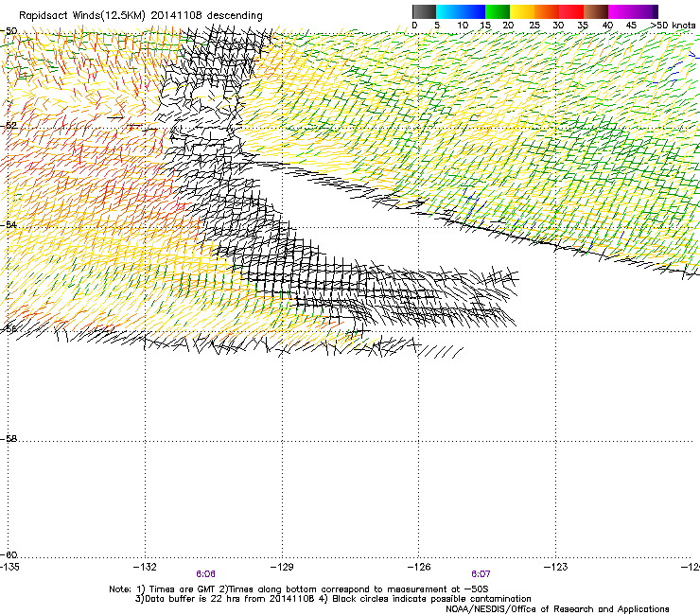The image size is (700, 615).
Task: Click the '-132' longitude axis label
Action: [145, 567]
